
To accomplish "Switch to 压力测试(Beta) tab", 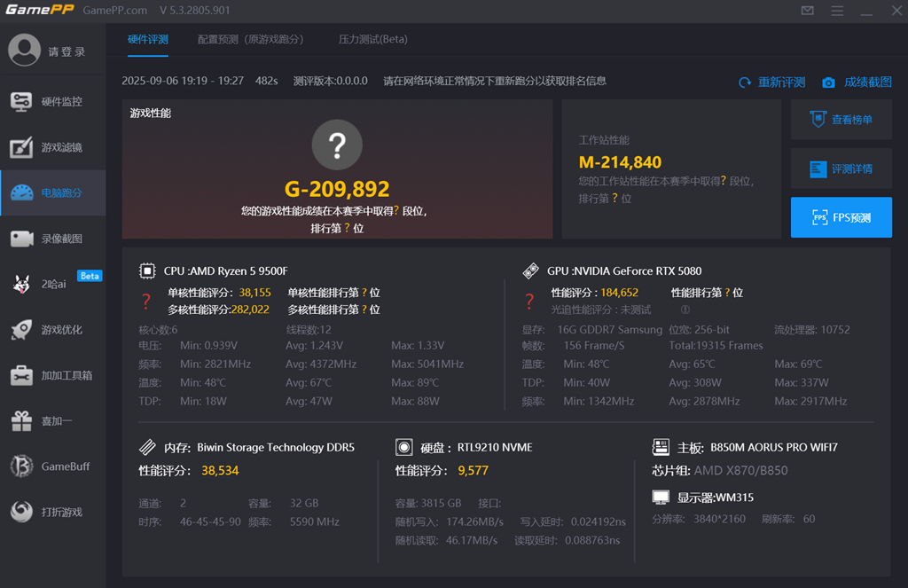I will pyautogui.click(x=373, y=39).
